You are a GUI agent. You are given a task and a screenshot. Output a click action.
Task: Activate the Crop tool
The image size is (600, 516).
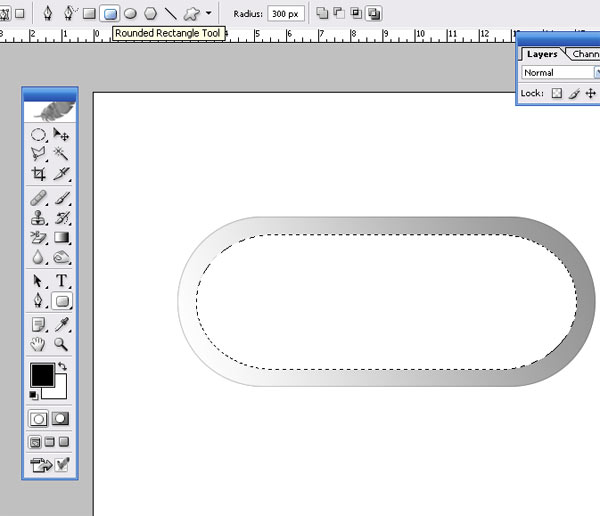(x=38, y=174)
